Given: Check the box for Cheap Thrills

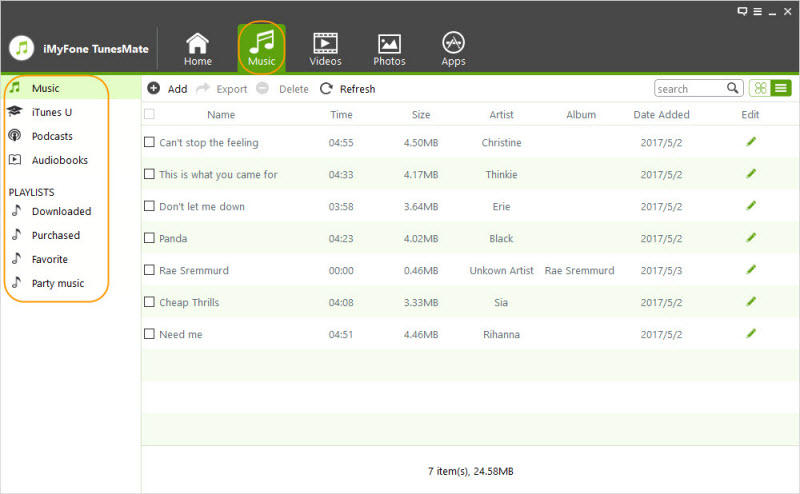Looking at the screenshot, I should tap(149, 302).
